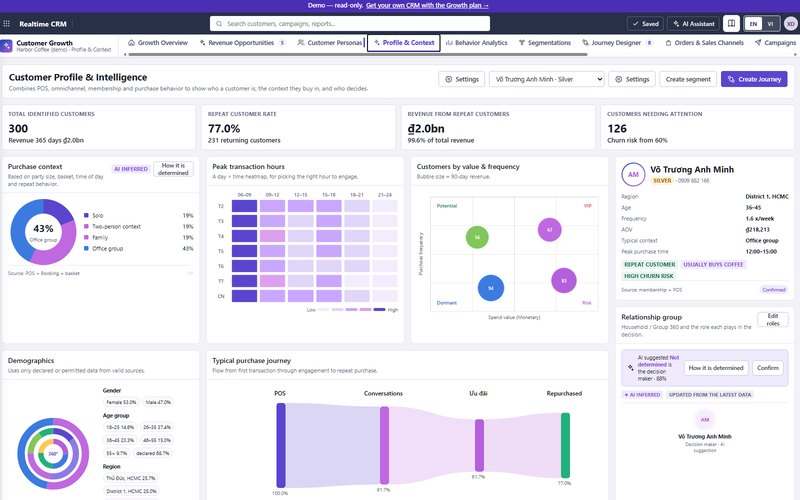Click the horizontal tab scrollbar
The width and height of the screenshot is (800, 500).
(358, 55)
